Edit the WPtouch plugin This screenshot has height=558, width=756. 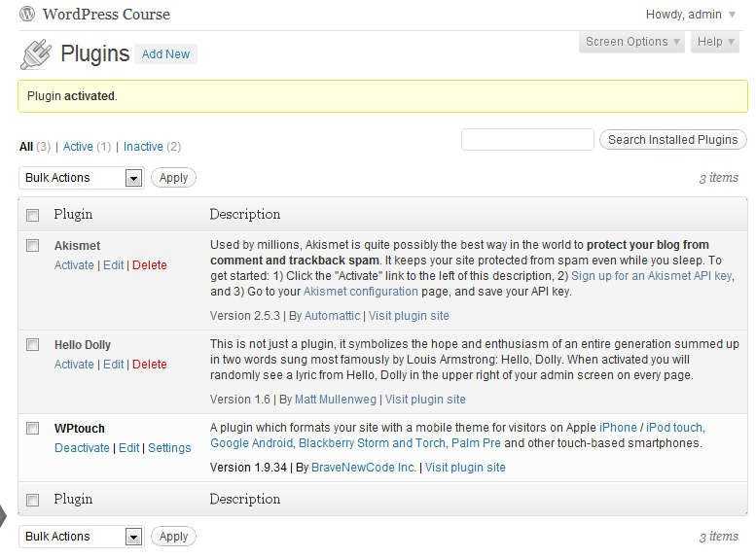(x=128, y=447)
